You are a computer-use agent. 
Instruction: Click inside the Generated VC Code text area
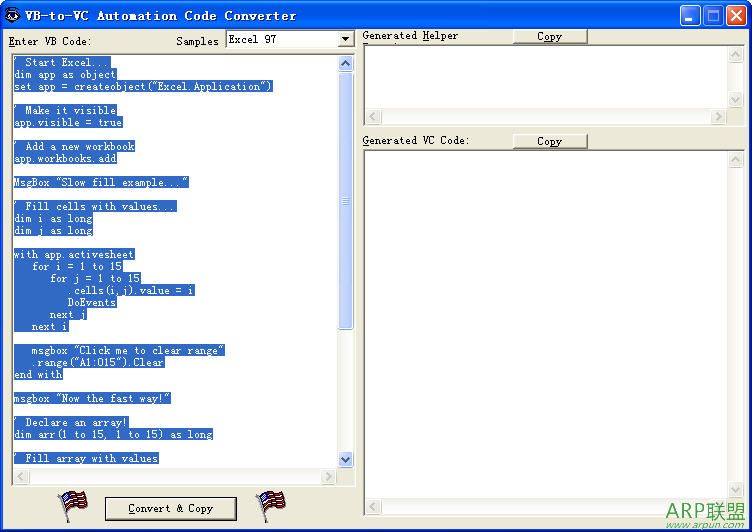(x=546, y=324)
